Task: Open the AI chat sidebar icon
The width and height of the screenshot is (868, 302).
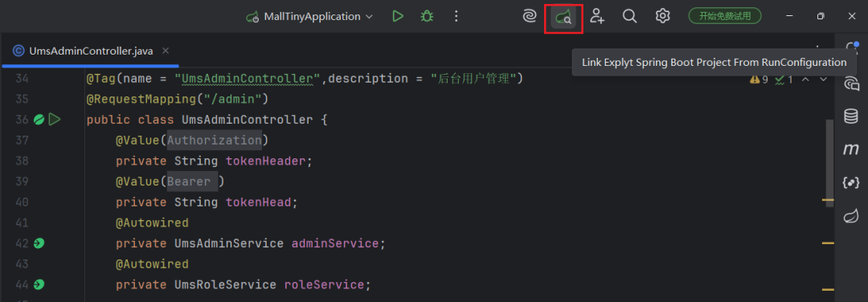Action: [851, 84]
